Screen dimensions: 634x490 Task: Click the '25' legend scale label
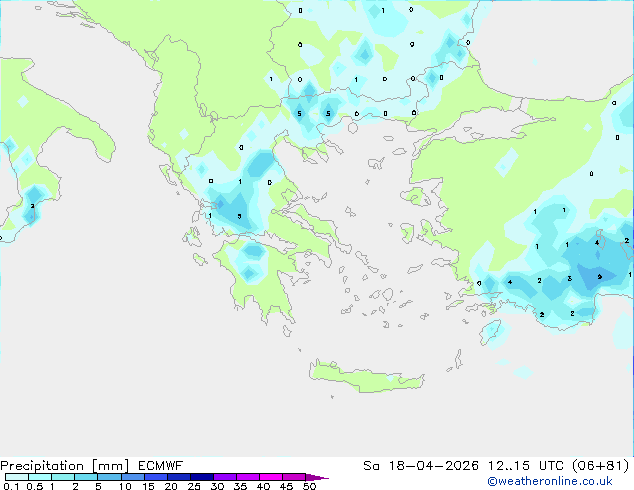click(x=194, y=486)
